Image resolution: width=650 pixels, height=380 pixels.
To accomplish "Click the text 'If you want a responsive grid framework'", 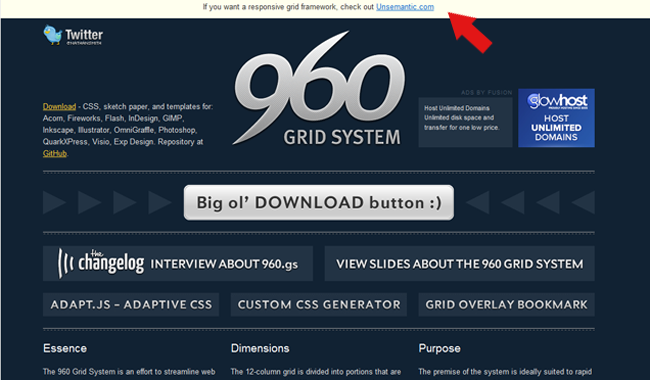I will pos(269,7).
